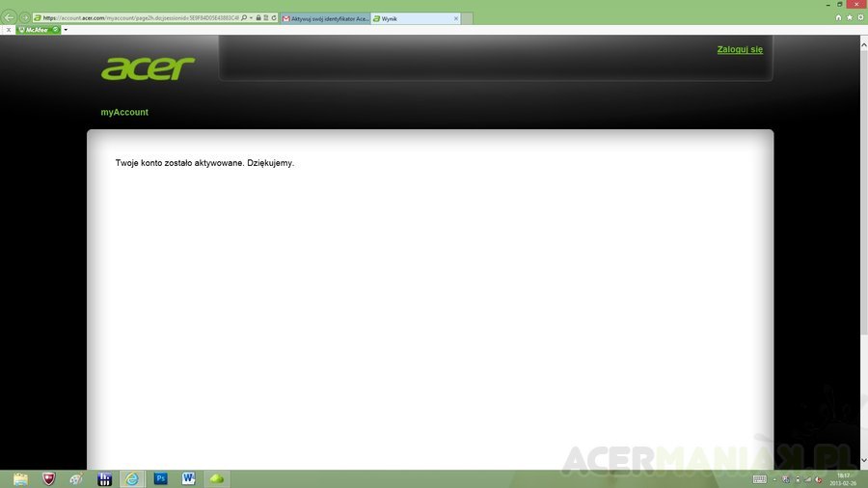The image size is (868, 488).
Task: Switch to the 'Aktywuj swój identyfikator Ace...' Gmail tab
Action: [326, 19]
